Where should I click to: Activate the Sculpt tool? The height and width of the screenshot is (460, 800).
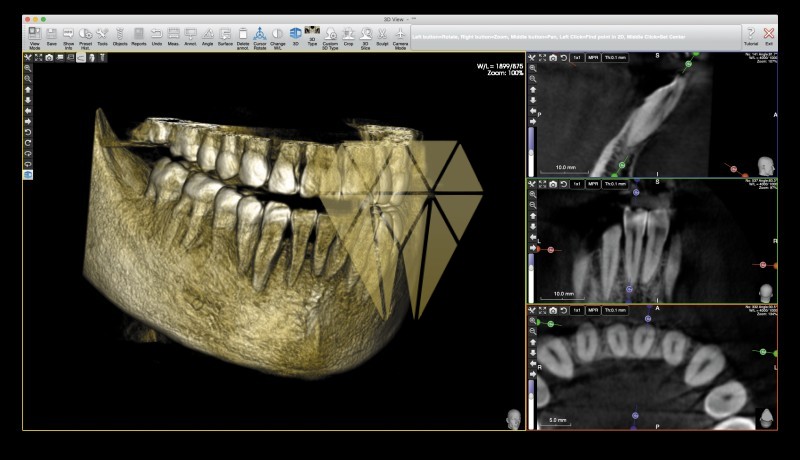[381, 37]
